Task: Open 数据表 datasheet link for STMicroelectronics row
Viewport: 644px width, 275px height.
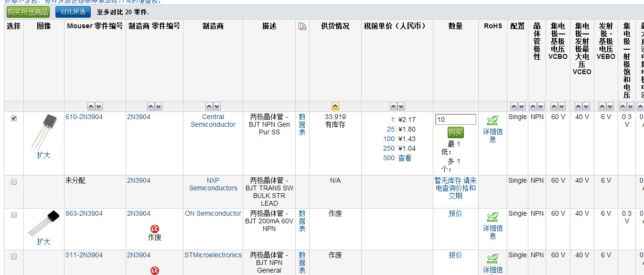Action: point(302,263)
